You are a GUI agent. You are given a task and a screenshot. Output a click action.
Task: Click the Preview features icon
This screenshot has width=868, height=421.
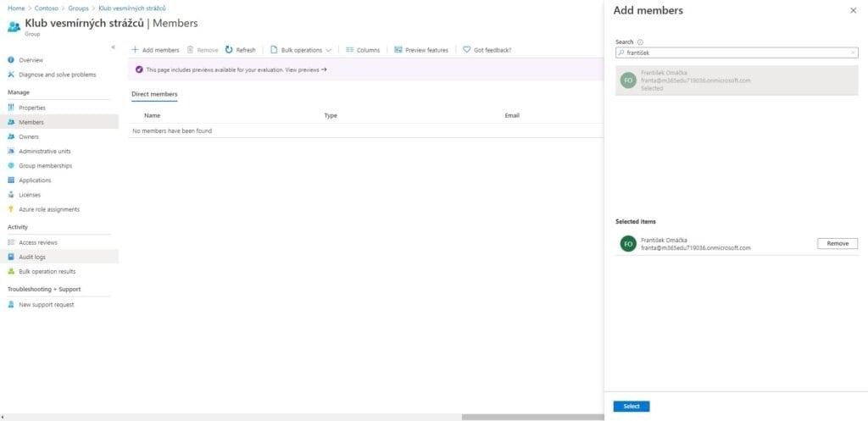[398, 50]
